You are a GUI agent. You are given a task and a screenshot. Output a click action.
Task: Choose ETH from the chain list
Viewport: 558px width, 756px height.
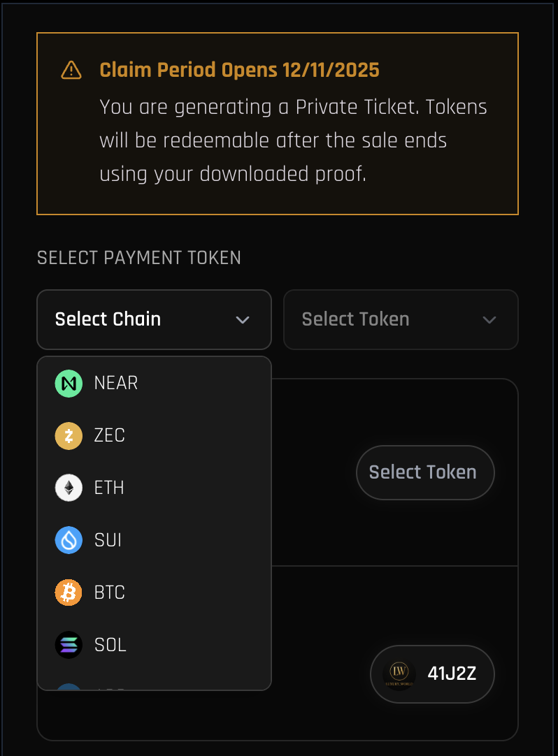[x=109, y=488]
